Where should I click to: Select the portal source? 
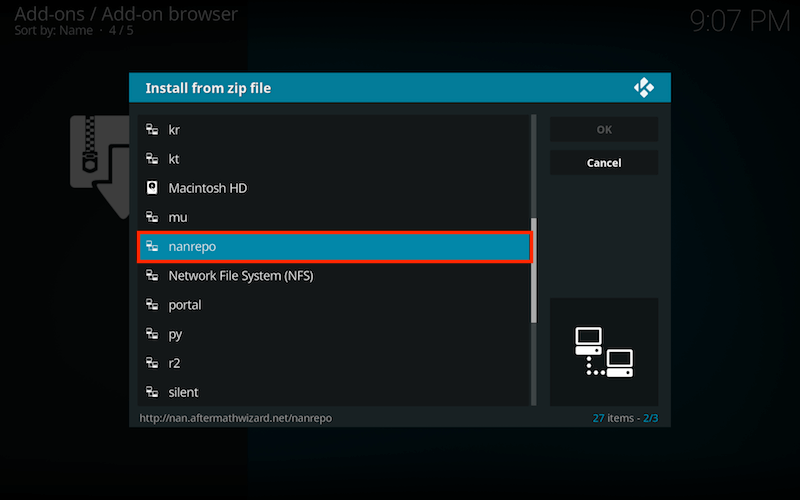point(335,305)
